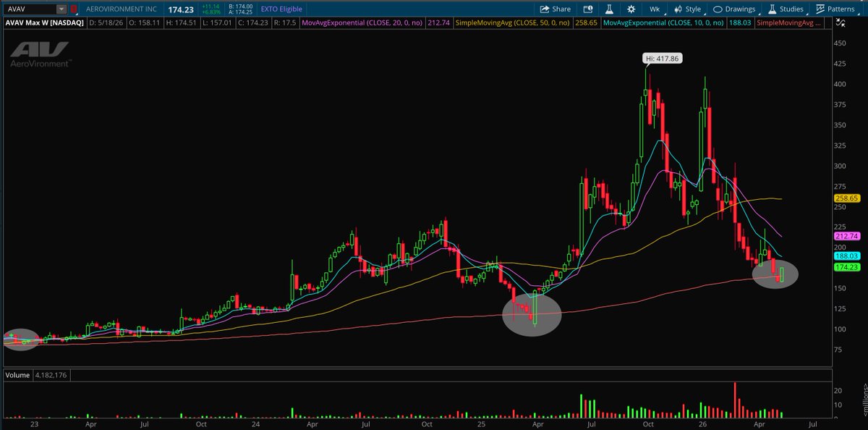This screenshot has height=430, width=868.
Task: Open the Drawings tools menu
Action: tap(734, 9)
